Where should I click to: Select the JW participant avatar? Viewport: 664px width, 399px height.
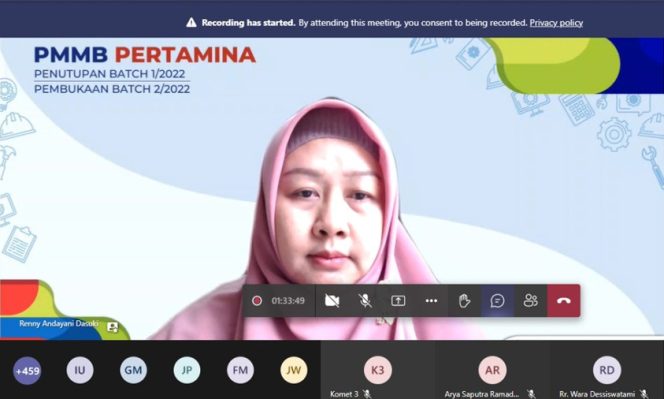pos(294,370)
